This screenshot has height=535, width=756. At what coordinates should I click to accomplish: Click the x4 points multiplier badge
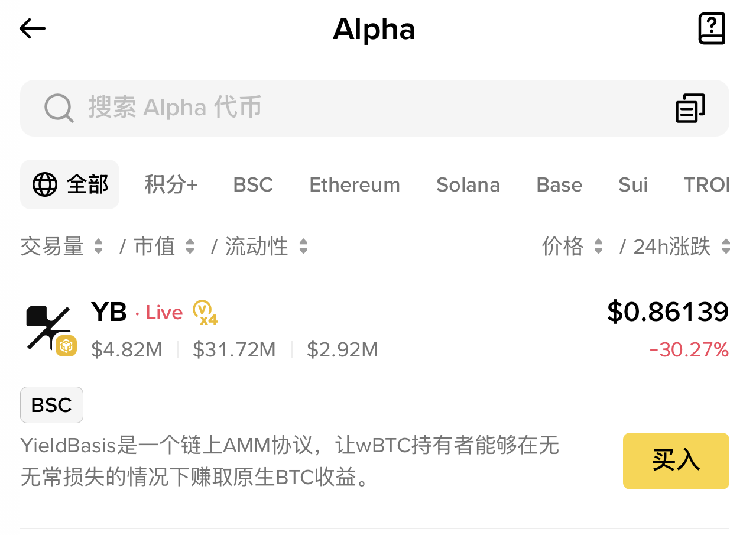[x=205, y=313]
